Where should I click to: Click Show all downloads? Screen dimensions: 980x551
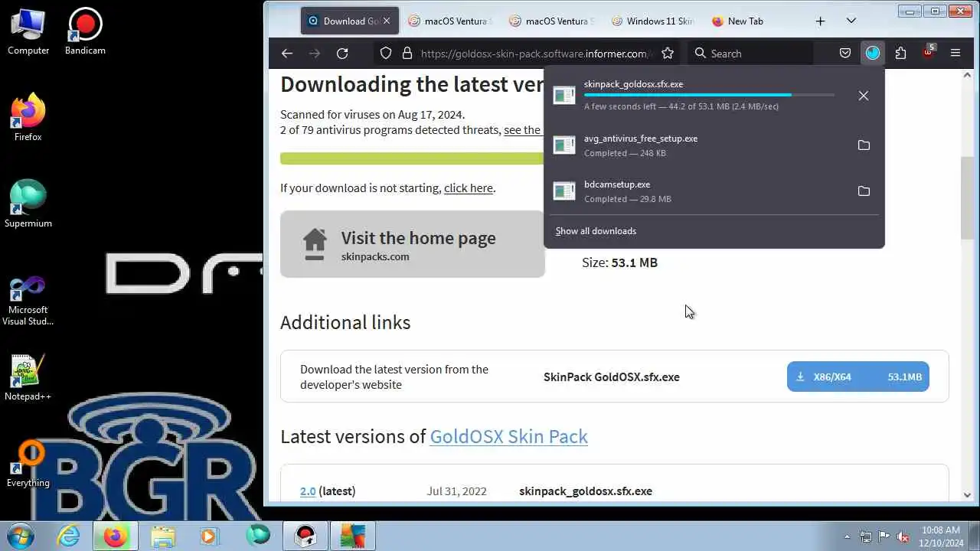[596, 231]
